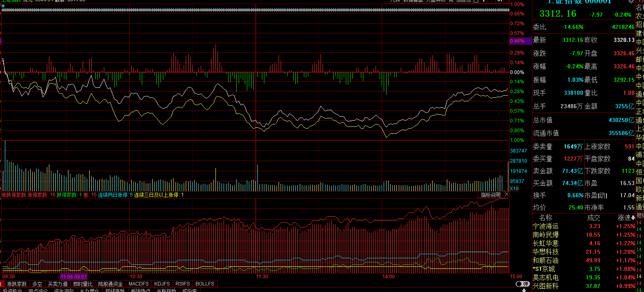
Task: Switch to 多空 indicator tab
Action: click(37, 284)
